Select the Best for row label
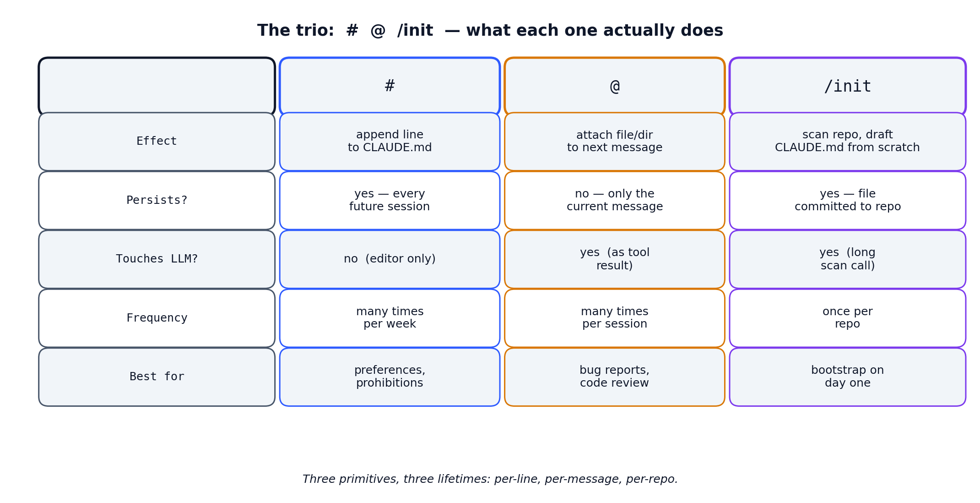 coord(157,377)
